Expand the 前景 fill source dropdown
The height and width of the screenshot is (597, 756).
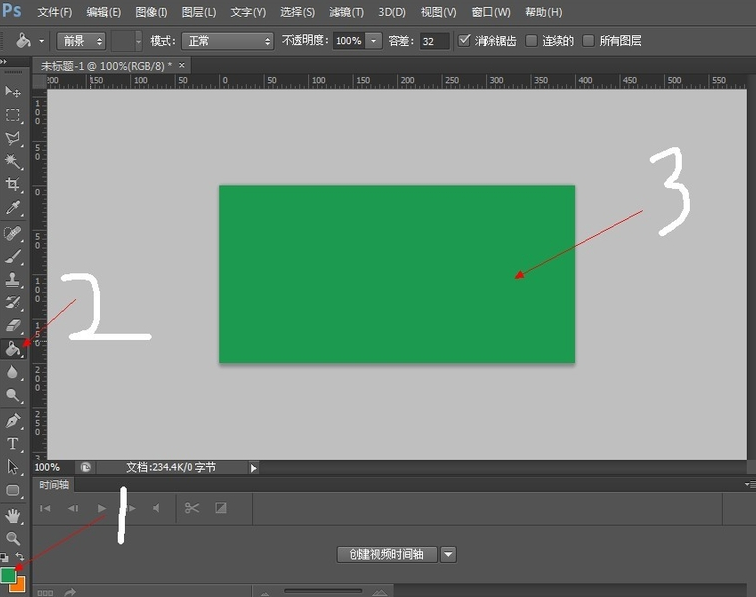[x=82, y=41]
